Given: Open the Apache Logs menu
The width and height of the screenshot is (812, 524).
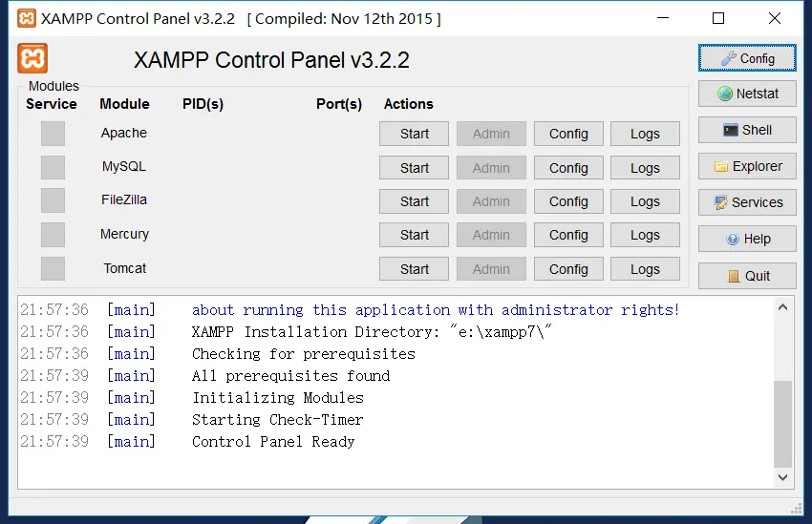Looking at the screenshot, I should tap(645, 134).
